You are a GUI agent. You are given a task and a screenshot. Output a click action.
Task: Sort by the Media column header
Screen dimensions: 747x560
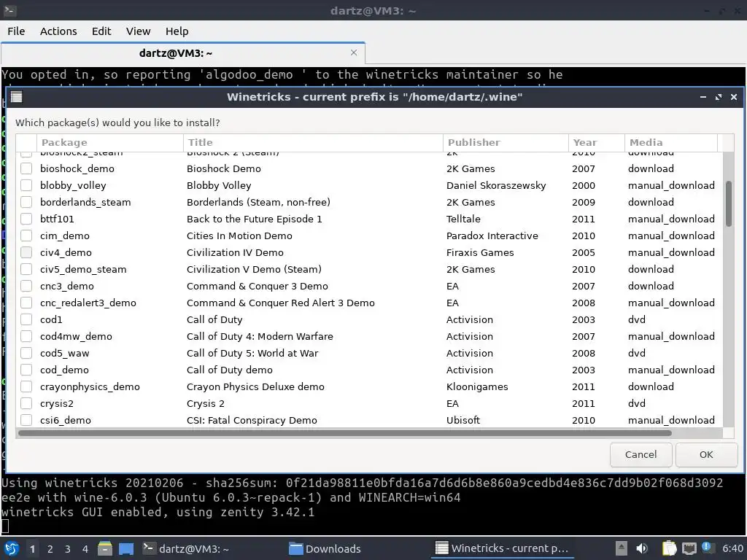pos(671,142)
